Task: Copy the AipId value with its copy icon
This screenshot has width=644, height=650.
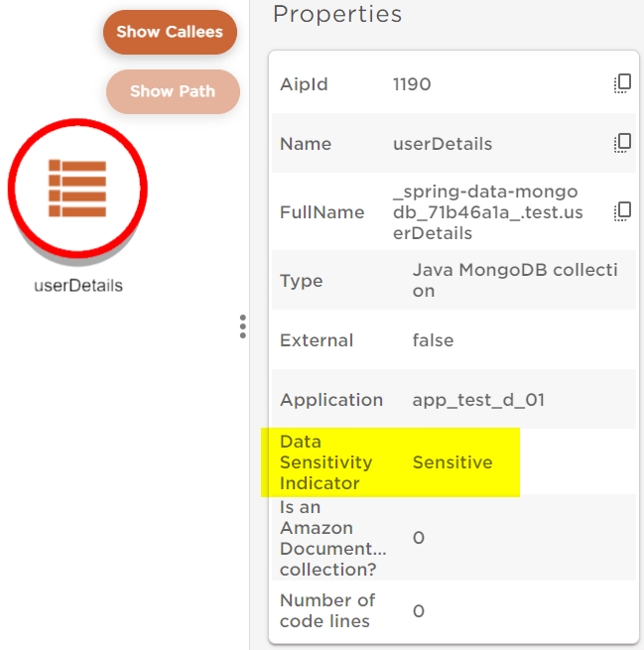Action: [622, 84]
